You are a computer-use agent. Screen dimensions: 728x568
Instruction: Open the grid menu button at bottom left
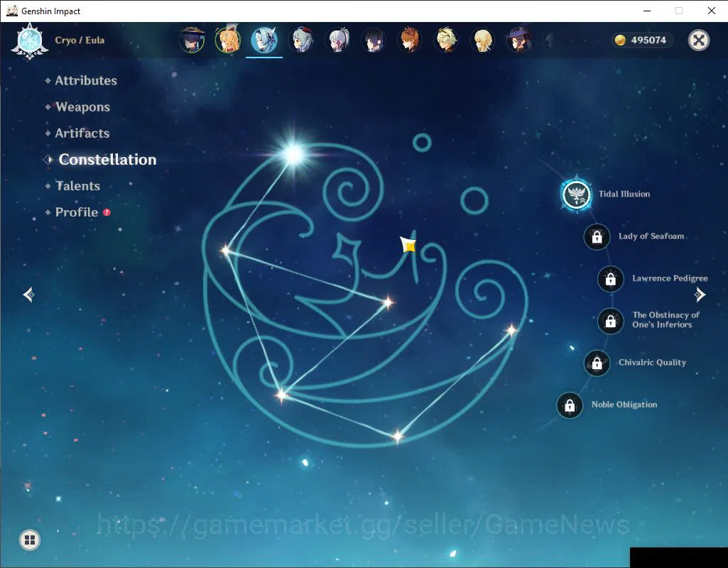coord(30,540)
